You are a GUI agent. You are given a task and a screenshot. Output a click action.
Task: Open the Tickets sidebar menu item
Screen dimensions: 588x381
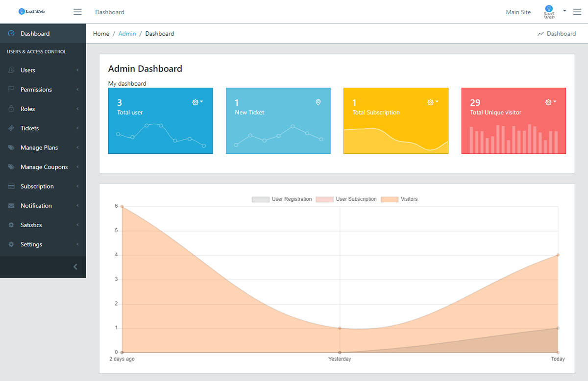coord(43,128)
